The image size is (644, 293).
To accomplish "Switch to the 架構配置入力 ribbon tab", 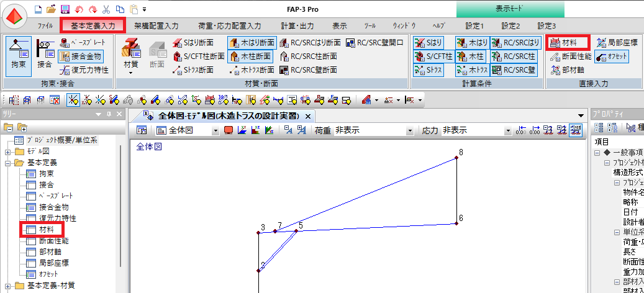I will (156, 26).
